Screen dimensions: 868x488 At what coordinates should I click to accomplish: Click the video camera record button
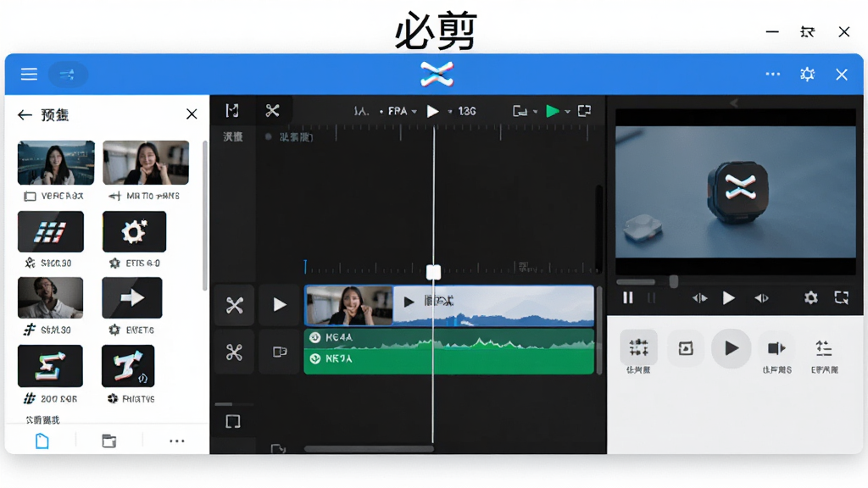pyautogui.click(x=776, y=348)
